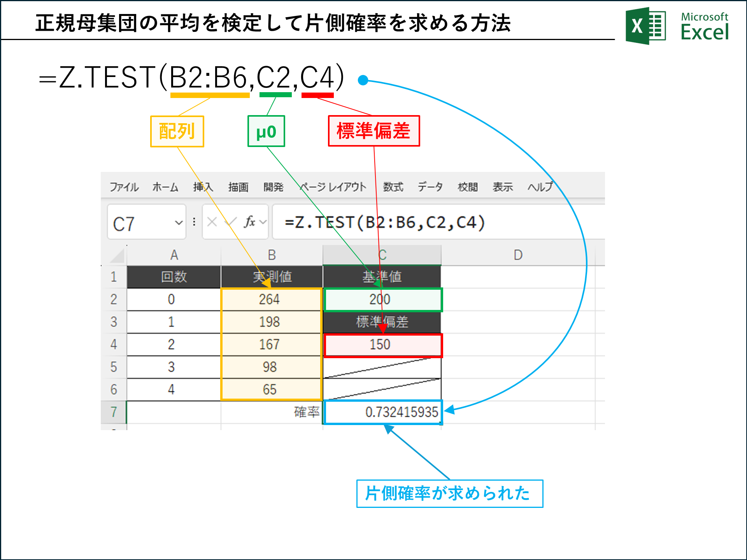Screen dimensions: 747x560
Task: Open the ファイル menu tab
Action: 124,187
